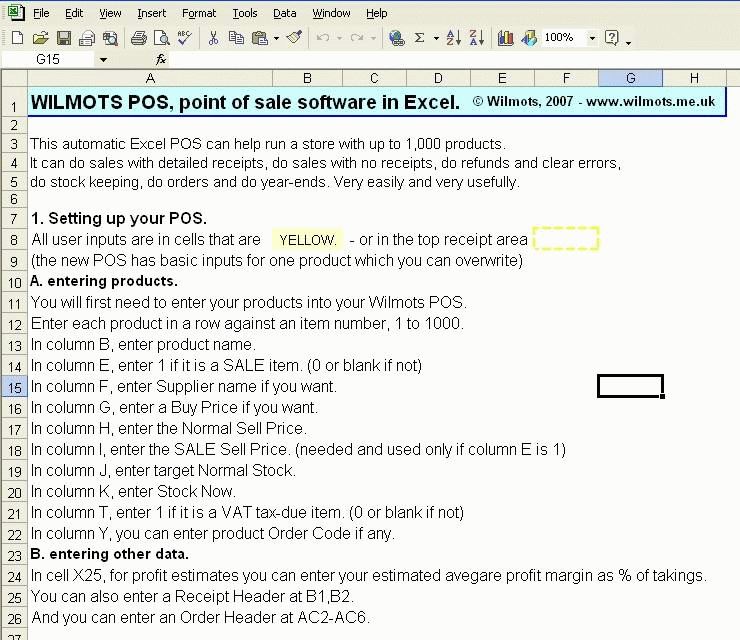
Task: Expand the Undo history dropdown arrow
Action: pos(339,38)
